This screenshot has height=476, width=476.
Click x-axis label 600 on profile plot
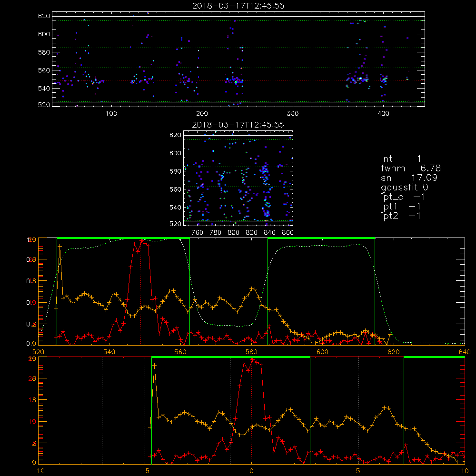tap(322, 352)
